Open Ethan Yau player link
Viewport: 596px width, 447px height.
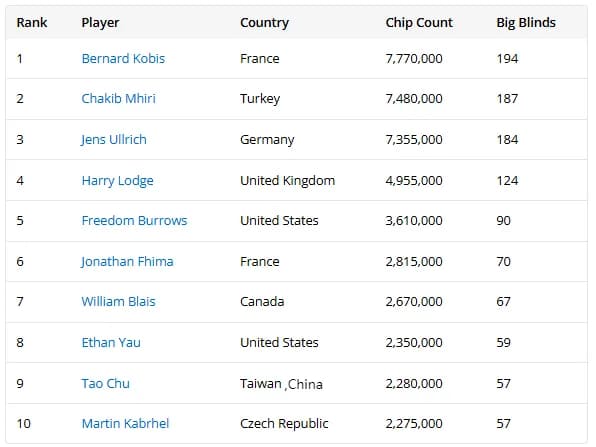point(111,342)
